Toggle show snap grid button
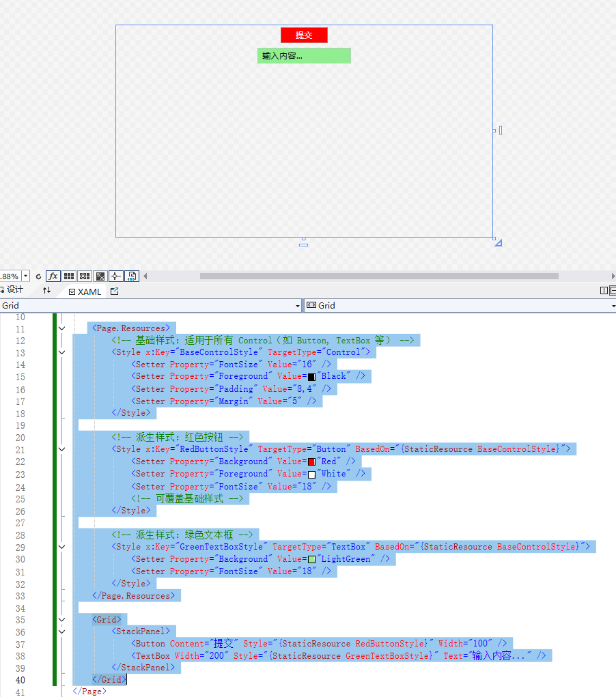 69,276
